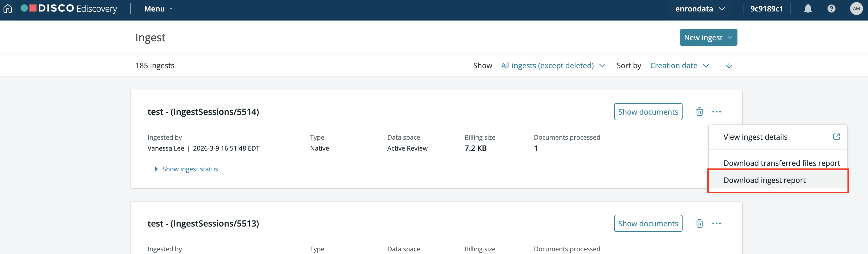Change the Sort by Creation date dropdown

(680, 65)
